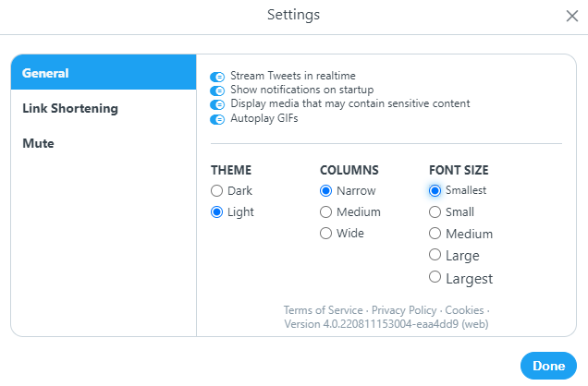Toggle display of sensitive media content
The width and height of the screenshot is (588, 386).
218,104
